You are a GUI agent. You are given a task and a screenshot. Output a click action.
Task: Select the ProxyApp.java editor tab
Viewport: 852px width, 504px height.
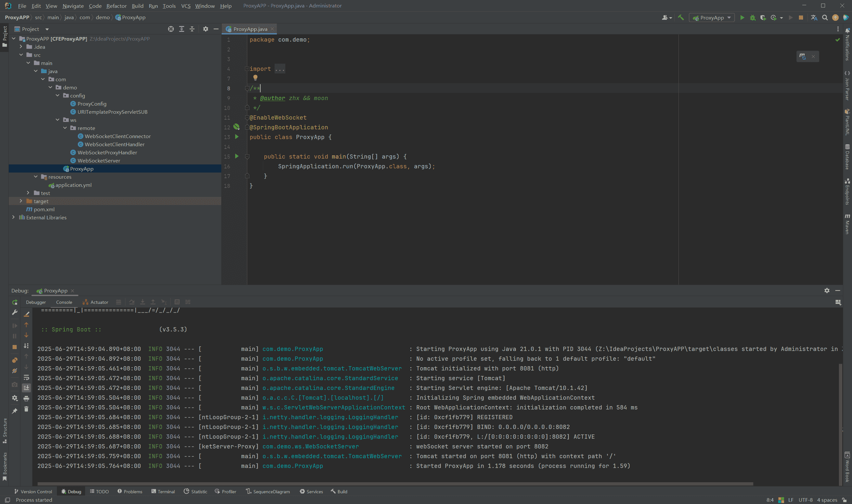click(x=250, y=29)
